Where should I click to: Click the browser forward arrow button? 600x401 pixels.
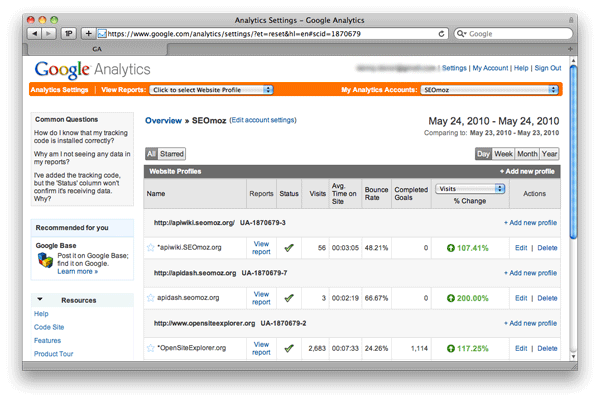click(50, 33)
